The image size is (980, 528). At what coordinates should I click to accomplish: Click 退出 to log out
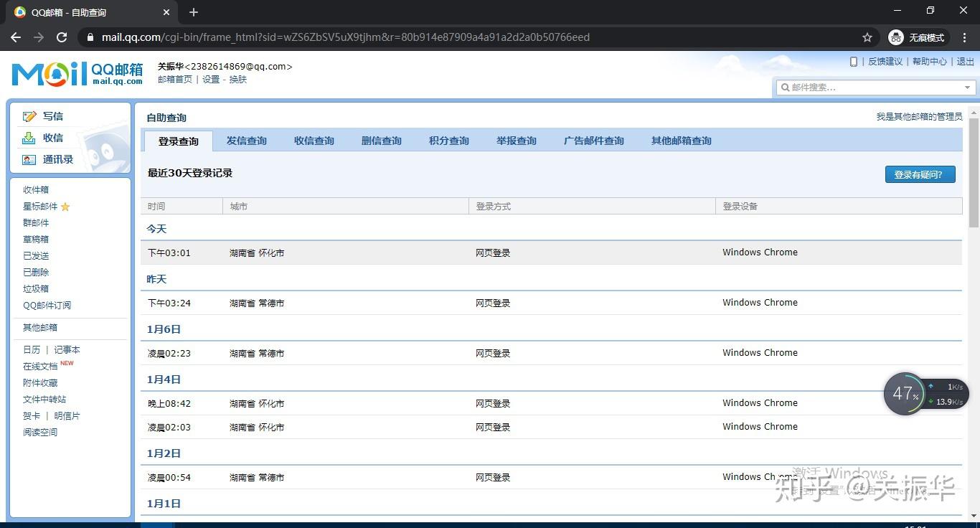[966, 62]
